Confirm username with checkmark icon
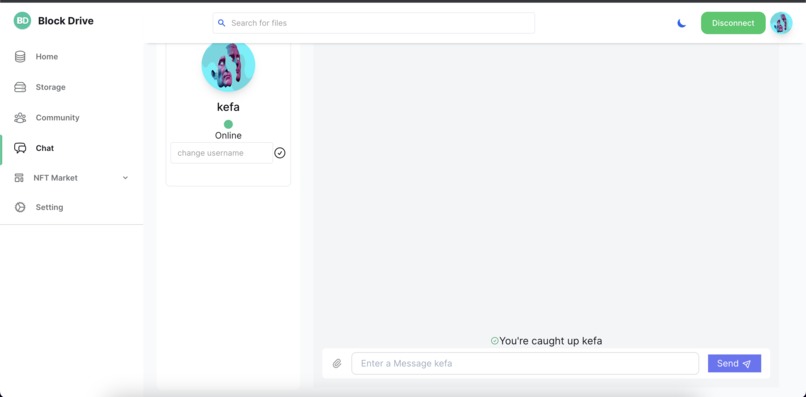 (280, 153)
